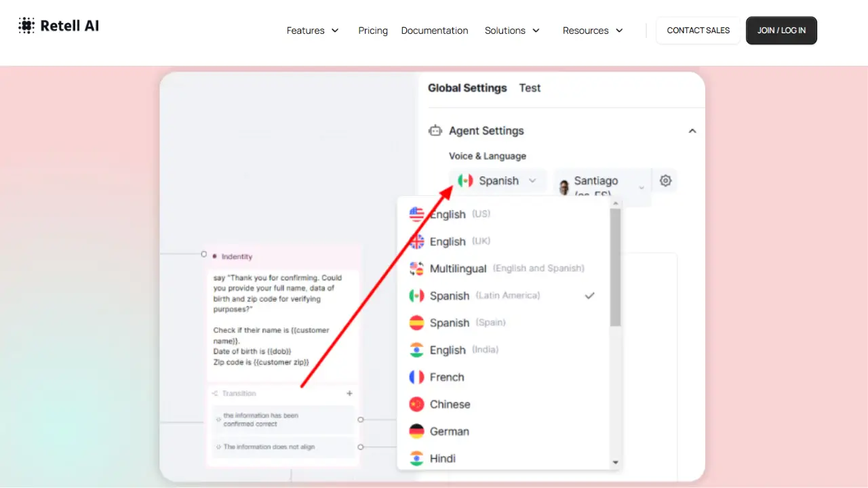Click the France flag icon
868x488 pixels.
coord(416,377)
